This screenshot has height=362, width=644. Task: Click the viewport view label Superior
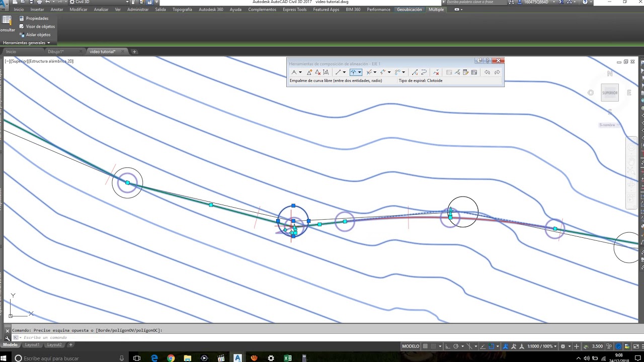(20, 61)
